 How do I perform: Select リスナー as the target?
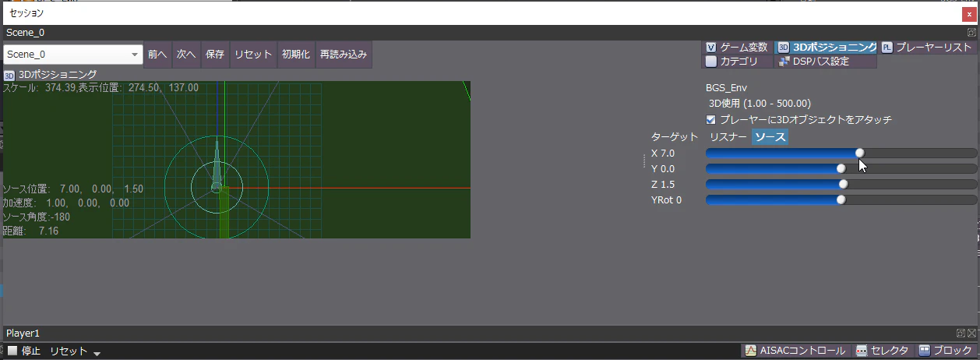point(728,137)
